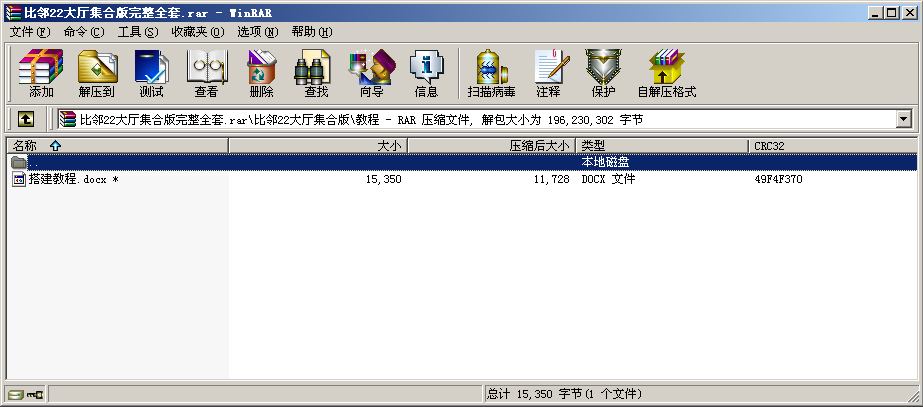Click the 保护 (Protect) archive icon
The width and height of the screenshot is (923, 407).
point(603,73)
